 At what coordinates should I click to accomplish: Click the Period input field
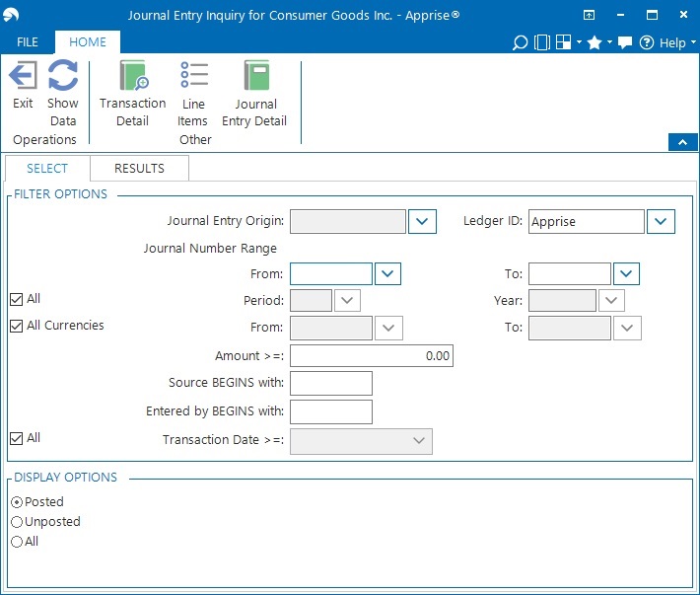tap(311, 300)
